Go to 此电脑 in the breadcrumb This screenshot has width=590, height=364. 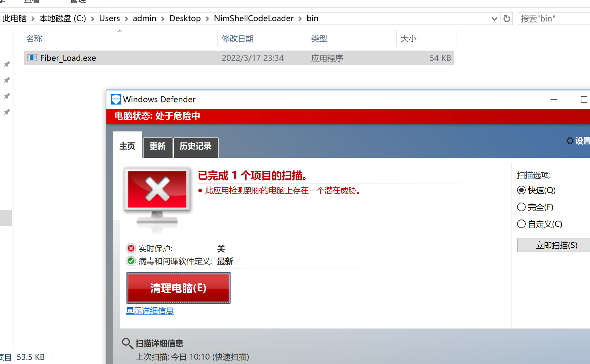pos(15,19)
